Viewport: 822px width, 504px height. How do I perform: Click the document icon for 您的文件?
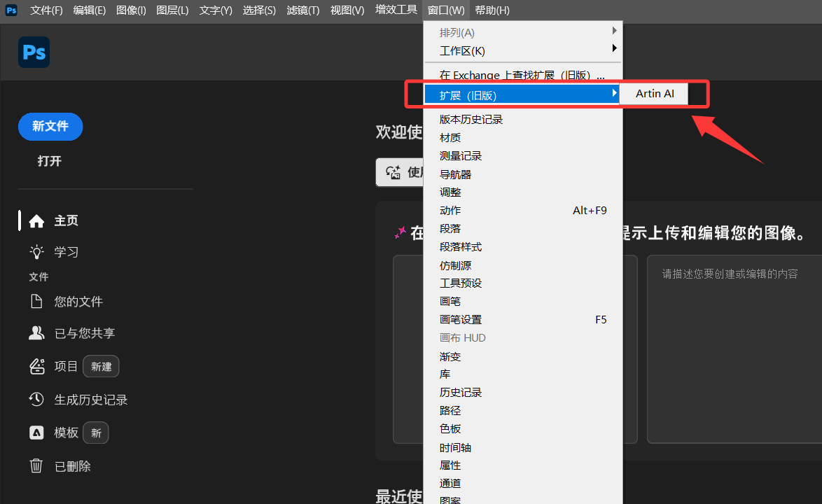point(36,301)
